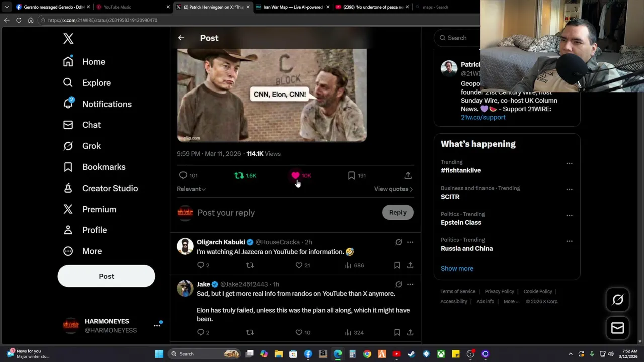Bookmark Oligarch Kabuki's comment
Viewport: 644px width, 362px height.
(397, 265)
